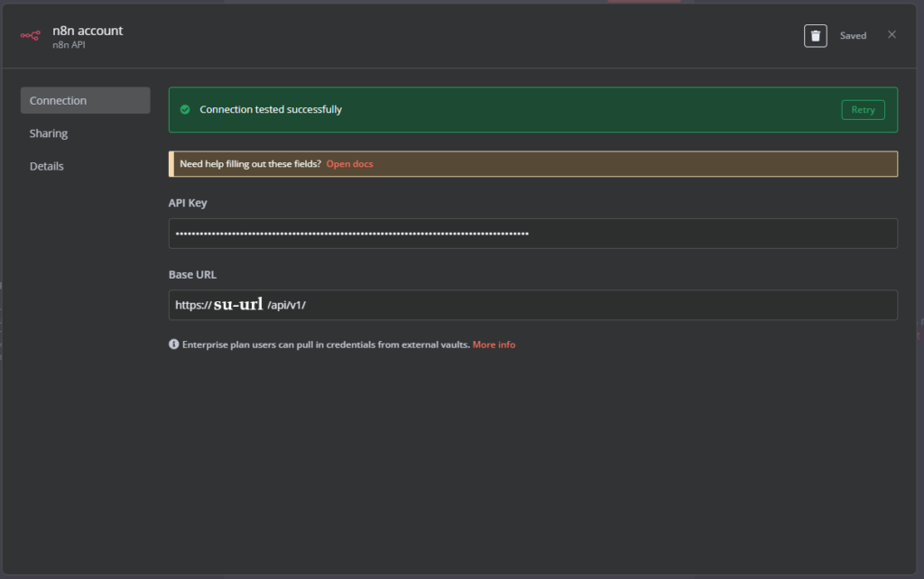The height and width of the screenshot is (579, 924).
Task: Click the green success checkmark icon
Action: [x=185, y=110]
